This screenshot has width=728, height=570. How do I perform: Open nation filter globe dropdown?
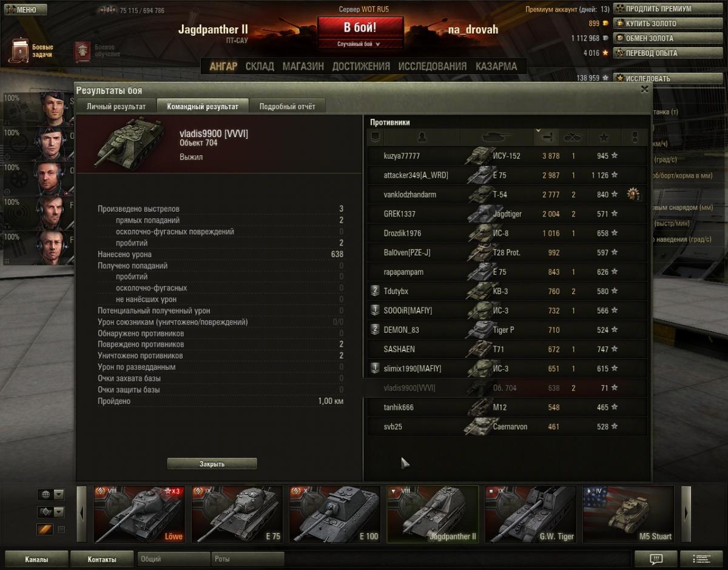(x=51, y=495)
